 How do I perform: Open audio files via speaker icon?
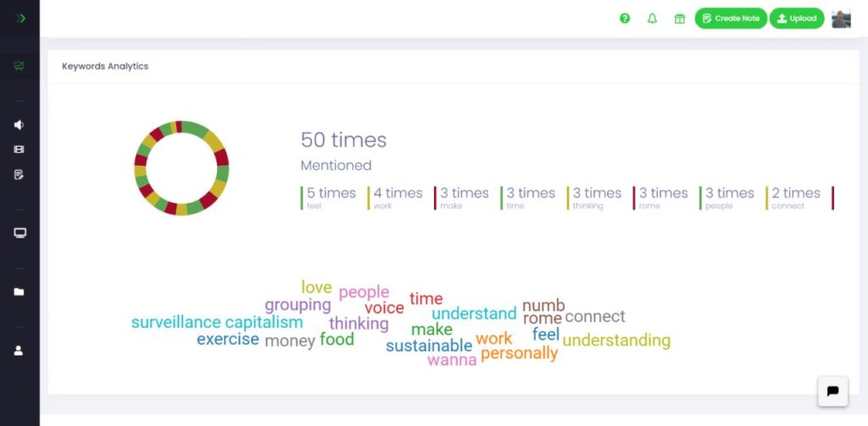(x=19, y=125)
